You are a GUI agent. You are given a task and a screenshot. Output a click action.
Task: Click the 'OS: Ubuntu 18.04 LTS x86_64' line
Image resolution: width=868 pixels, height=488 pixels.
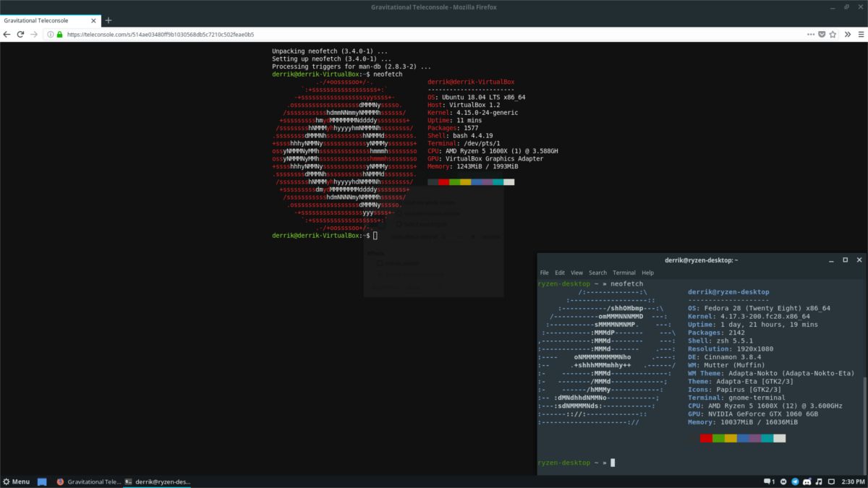click(x=476, y=97)
